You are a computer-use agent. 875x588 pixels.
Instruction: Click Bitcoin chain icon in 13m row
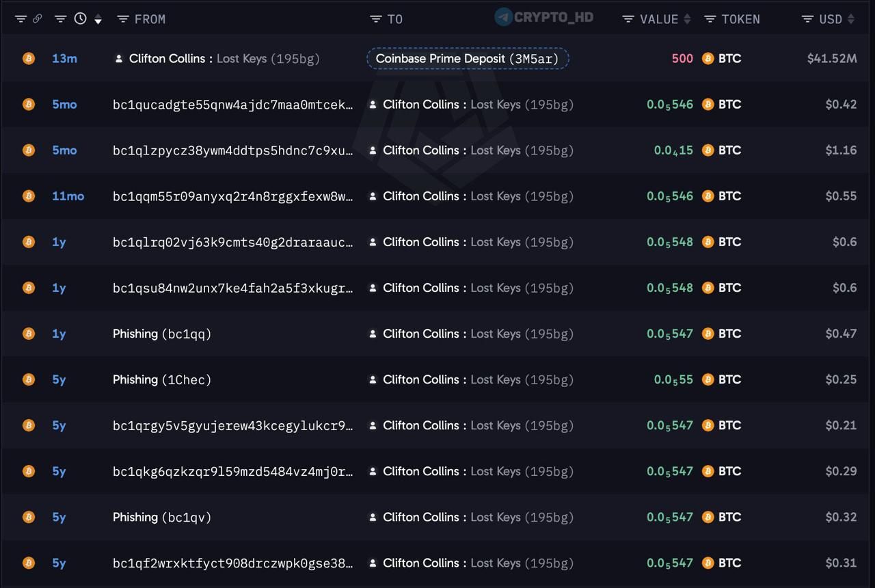29,58
